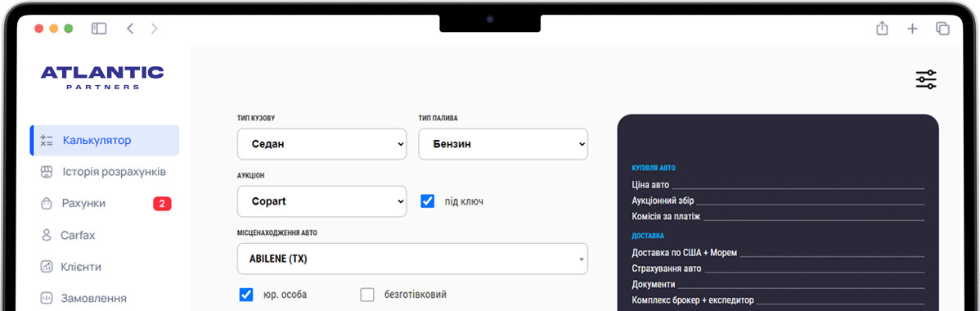Open the Тип кузову dropdown showing Седан
Viewport: 980px width, 311px height.
click(321, 144)
